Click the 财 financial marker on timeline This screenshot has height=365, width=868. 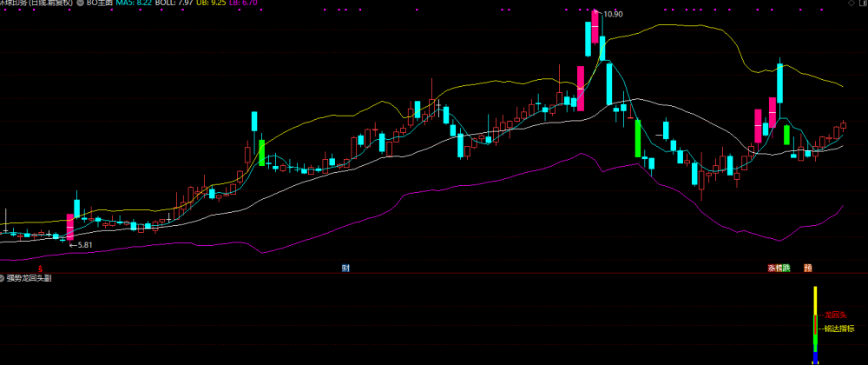pos(345,269)
